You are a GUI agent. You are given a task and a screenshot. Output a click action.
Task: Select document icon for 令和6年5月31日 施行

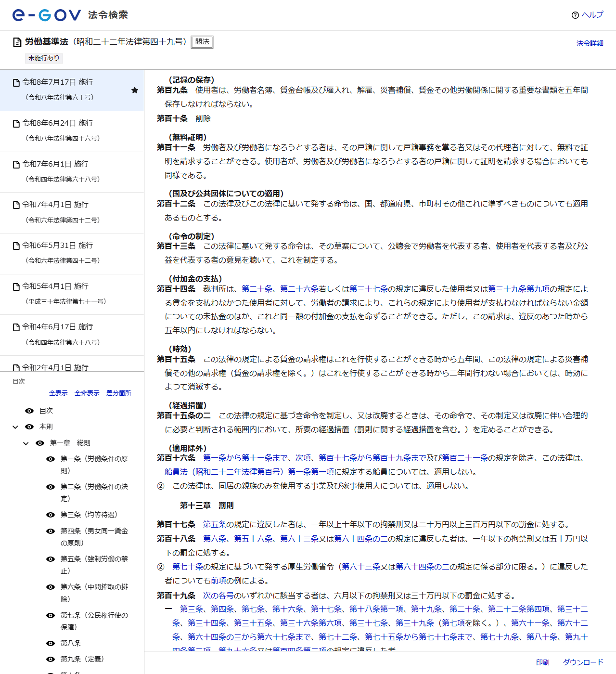[16, 246]
